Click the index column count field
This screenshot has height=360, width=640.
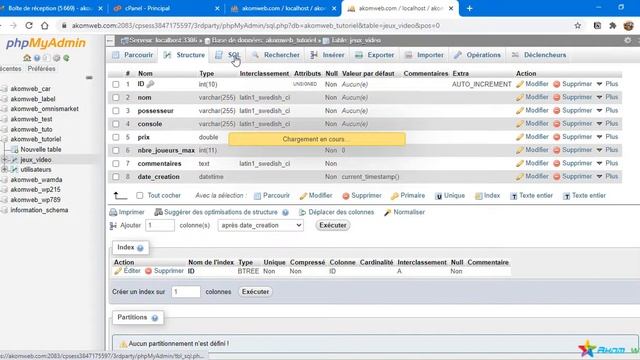(x=186, y=292)
